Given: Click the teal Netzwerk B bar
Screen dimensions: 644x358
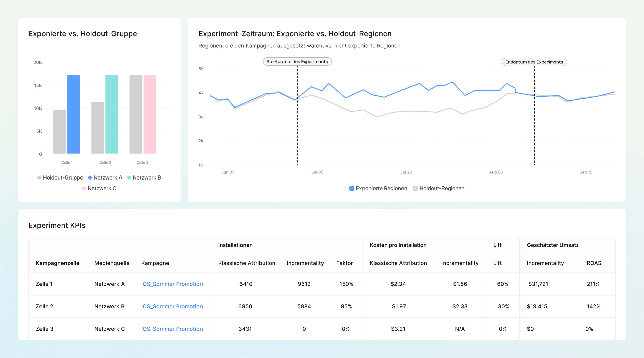Looking at the screenshot, I should pos(111,114).
